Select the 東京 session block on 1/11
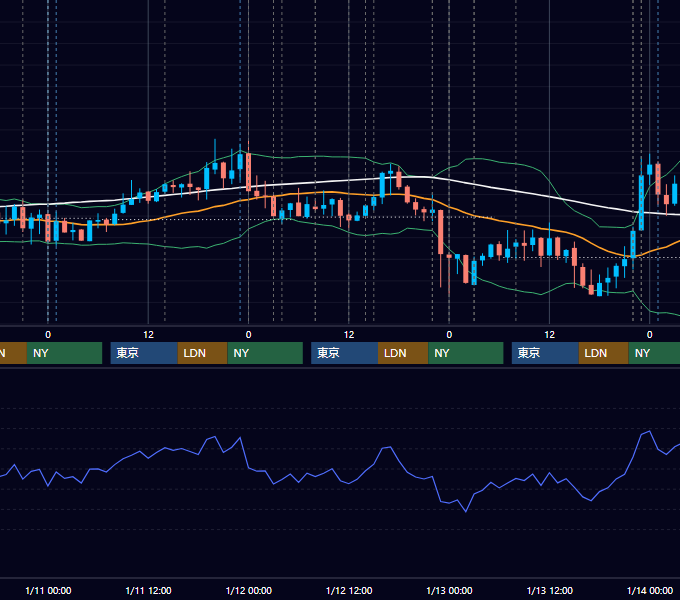 [144, 353]
